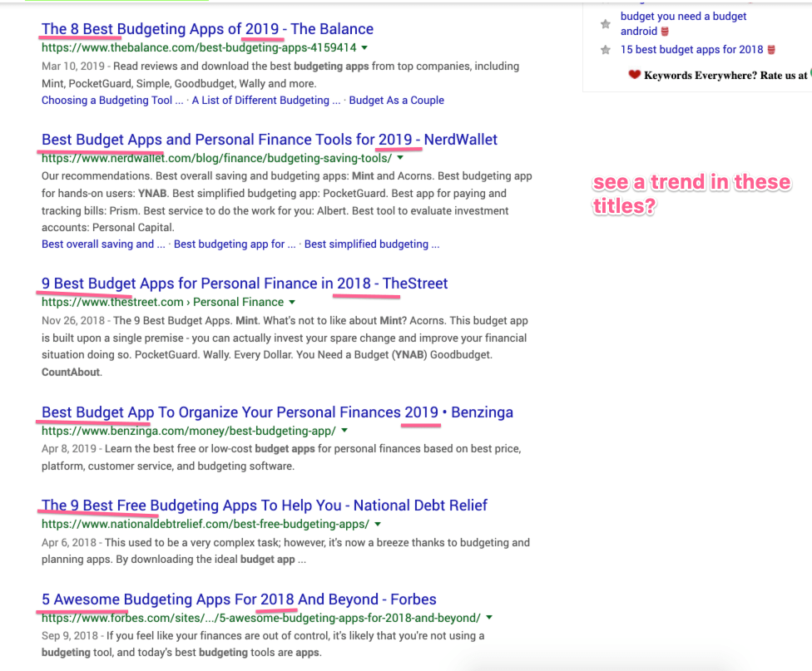Open TheStreet '9 Best Budget Apps' result
This screenshot has width=812, height=671.
point(245,284)
